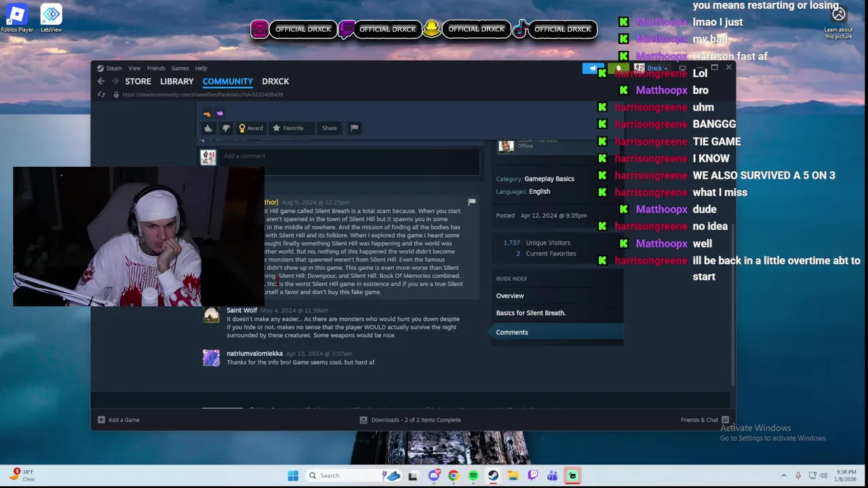Open File Explorer from the taskbar
The height and width of the screenshot is (488, 868).
click(x=513, y=476)
